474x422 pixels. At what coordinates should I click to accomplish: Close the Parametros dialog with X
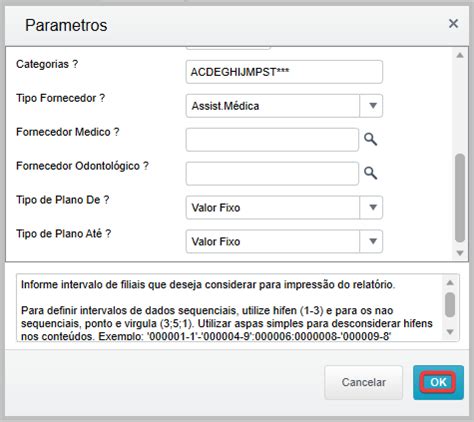tap(453, 24)
